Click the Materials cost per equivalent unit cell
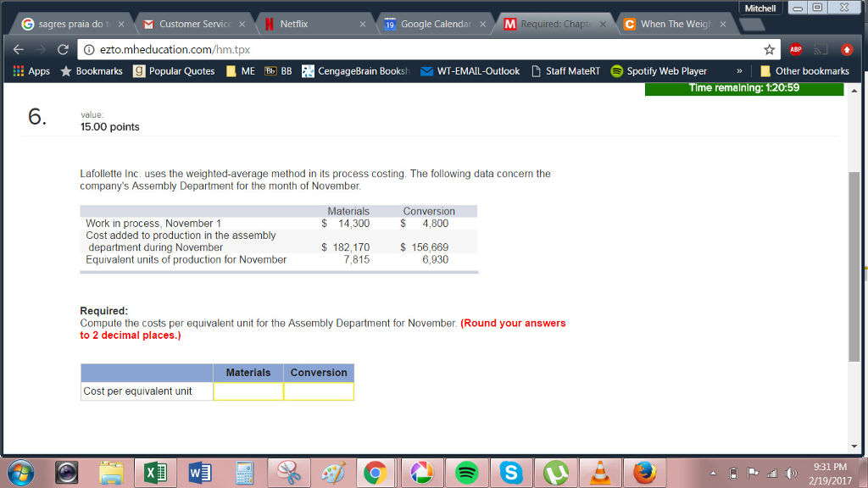This screenshot has width=868, height=488. 248,391
